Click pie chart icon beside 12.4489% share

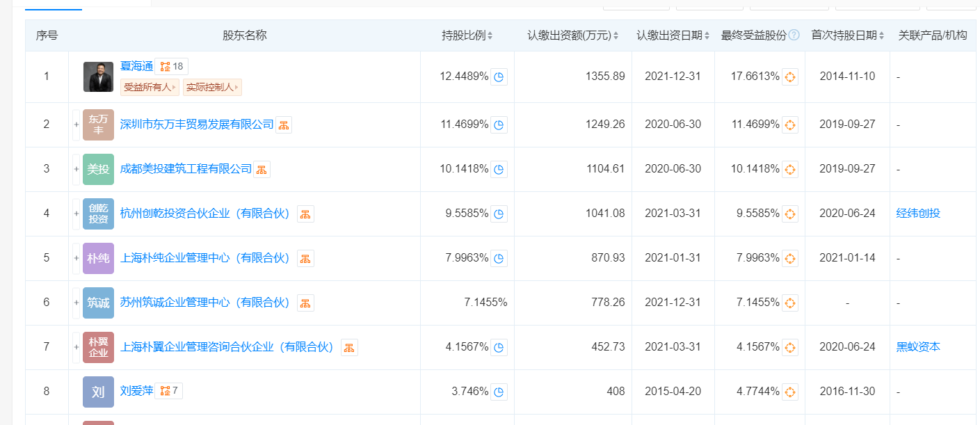pyautogui.click(x=499, y=77)
